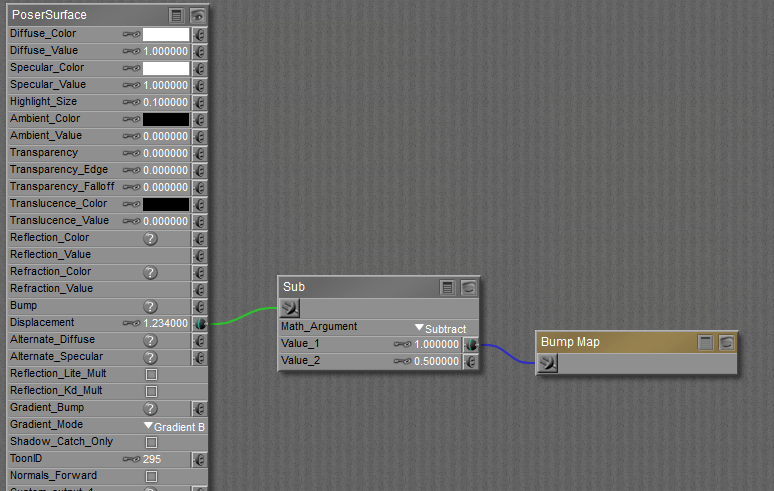The height and width of the screenshot is (491, 774).
Task: Click the Specular_Color input plug icon
Action: coord(199,69)
